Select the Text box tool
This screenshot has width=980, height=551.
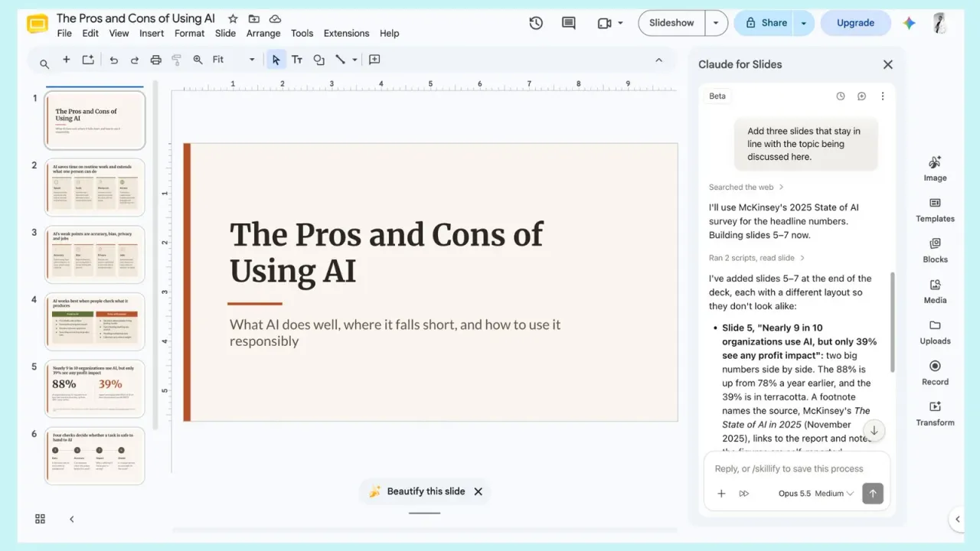[x=297, y=60]
